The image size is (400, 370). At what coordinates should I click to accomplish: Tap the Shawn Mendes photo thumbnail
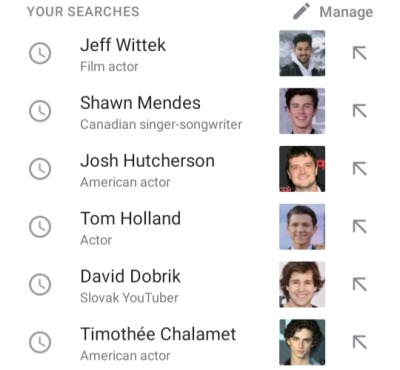pos(302,111)
